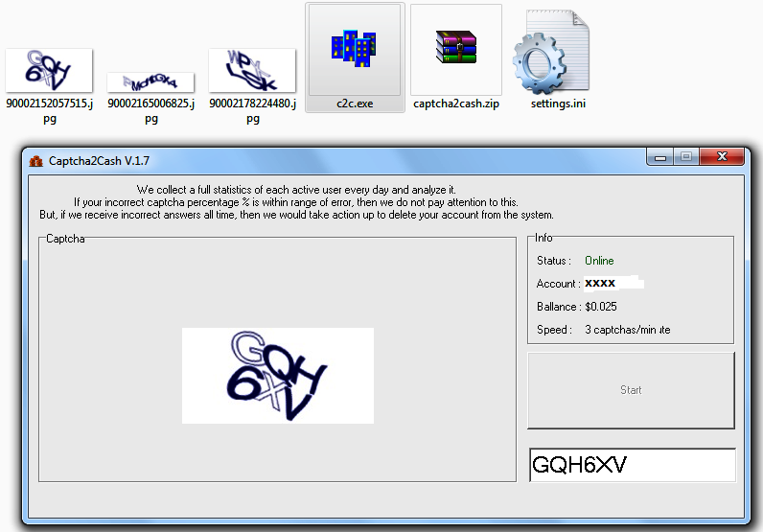Click the $0.025 balance value
This screenshot has width=763, height=532.
601,307
